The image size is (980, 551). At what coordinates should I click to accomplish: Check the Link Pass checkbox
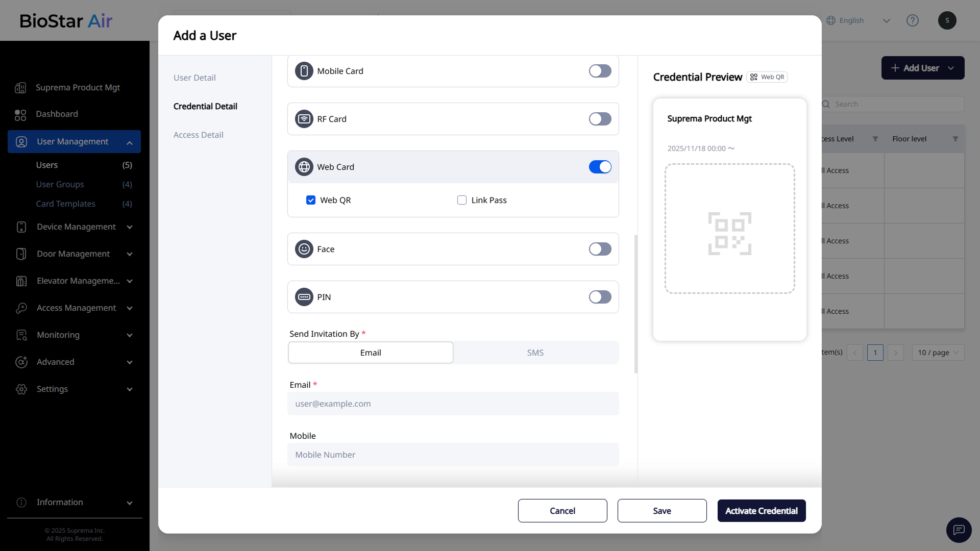pyautogui.click(x=462, y=200)
